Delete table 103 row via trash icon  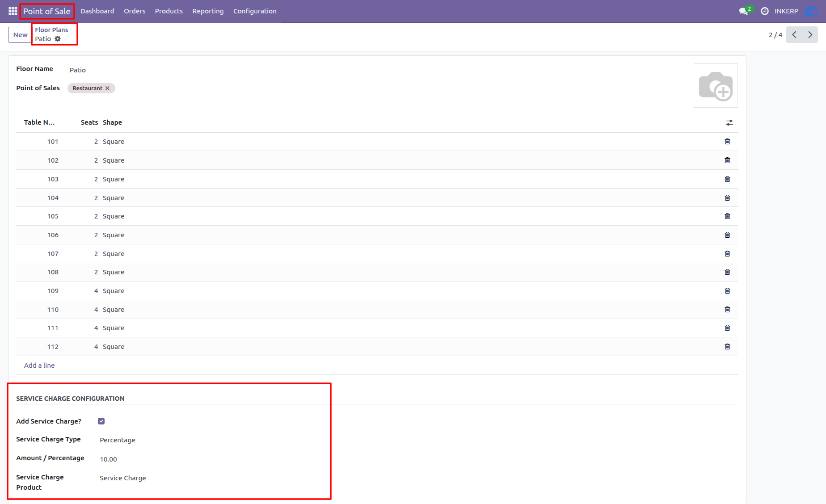tap(727, 179)
